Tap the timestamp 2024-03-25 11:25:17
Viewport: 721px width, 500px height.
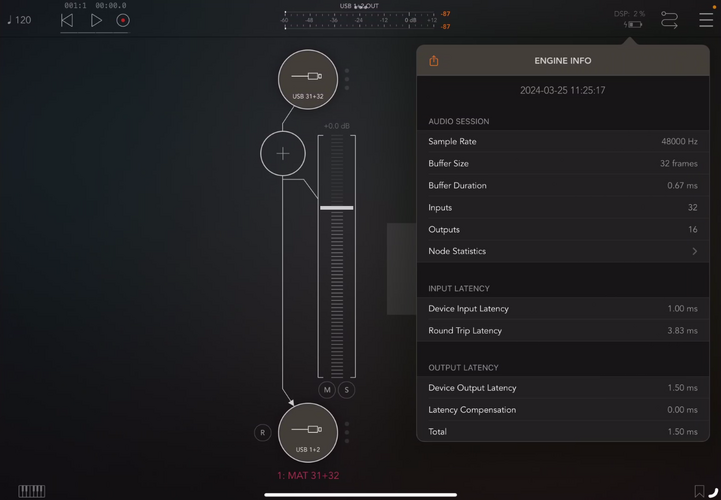click(562, 91)
